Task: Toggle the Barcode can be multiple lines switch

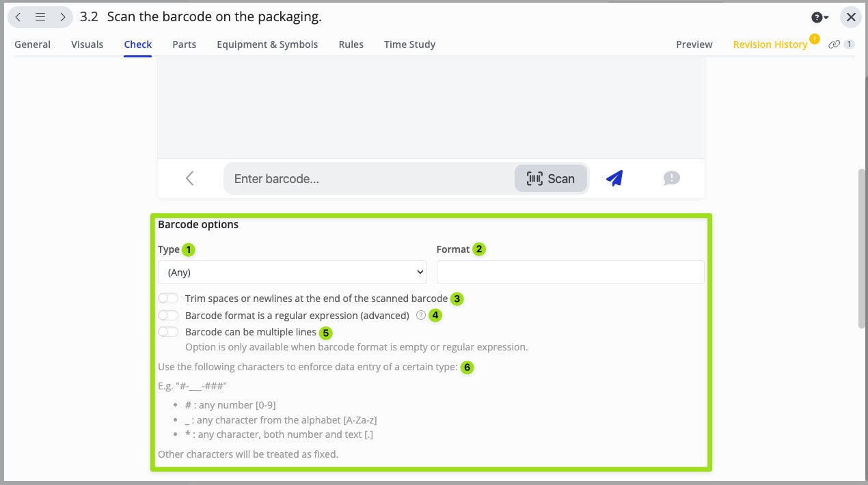Action: (x=167, y=331)
